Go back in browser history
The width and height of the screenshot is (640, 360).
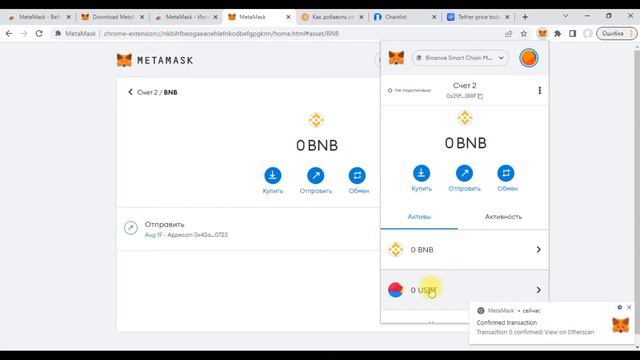tap(9, 33)
